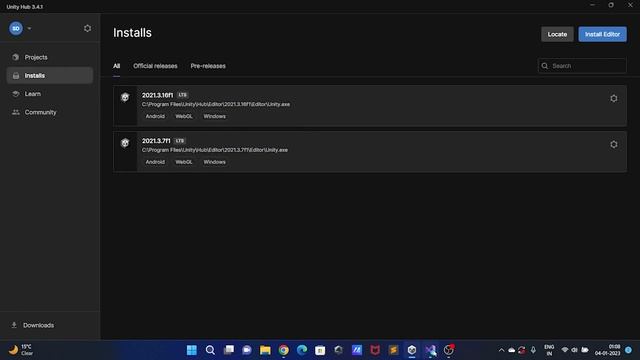This screenshot has width=640, height=360.
Task: Click the account avatar icon
Action: [16, 28]
